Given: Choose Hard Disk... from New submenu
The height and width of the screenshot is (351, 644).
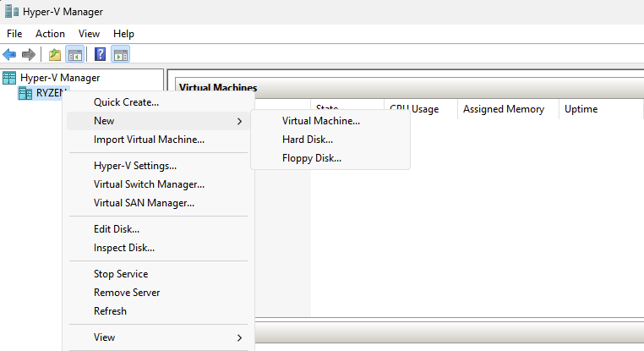Looking at the screenshot, I should click(x=307, y=140).
